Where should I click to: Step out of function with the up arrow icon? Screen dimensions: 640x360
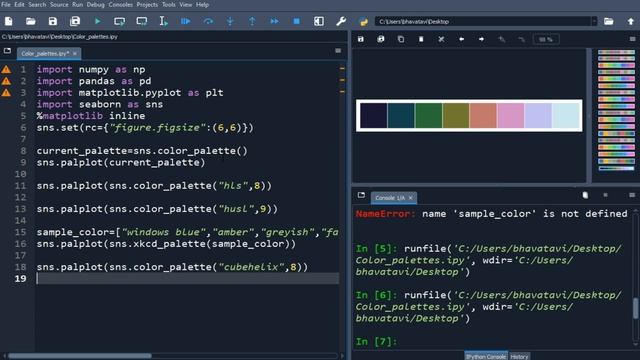(x=252, y=21)
